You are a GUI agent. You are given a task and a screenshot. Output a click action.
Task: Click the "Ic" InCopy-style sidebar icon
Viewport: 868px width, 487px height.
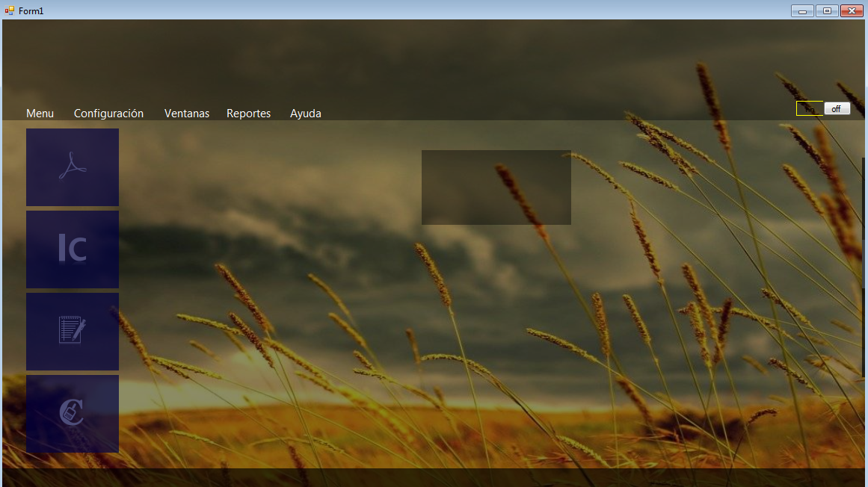pyautogui.click(x=72, y=249)
